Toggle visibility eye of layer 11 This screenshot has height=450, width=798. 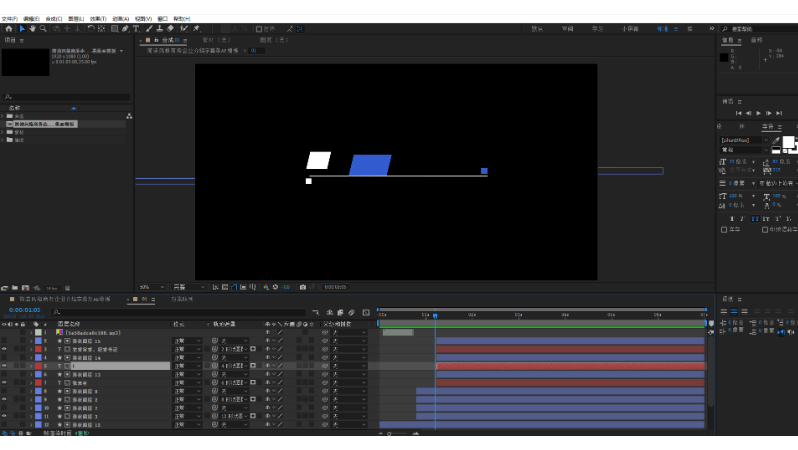[5, 417]
